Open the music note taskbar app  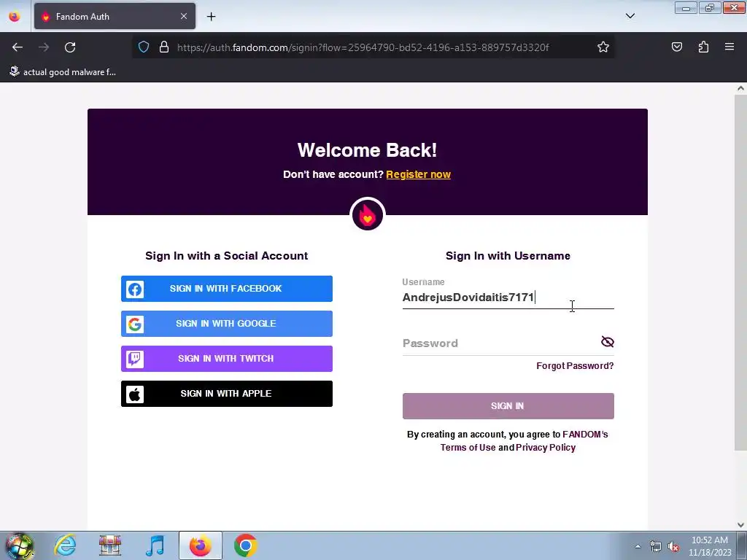155,545
